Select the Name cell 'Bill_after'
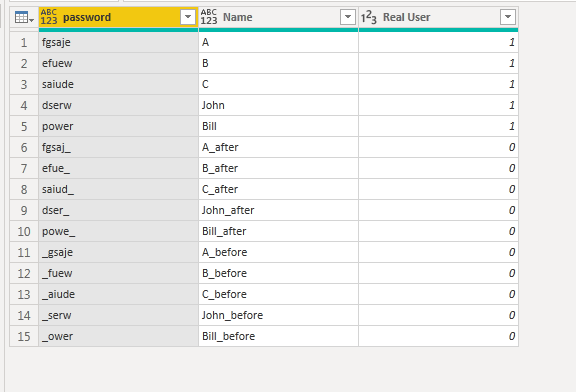 pyautogui.click(x=278, y=231)
